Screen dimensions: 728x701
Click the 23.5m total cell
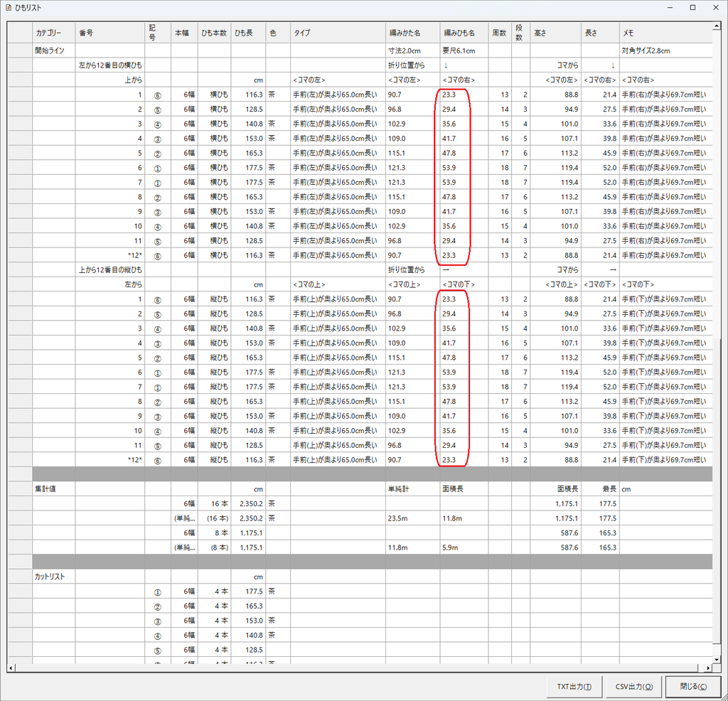413,518
